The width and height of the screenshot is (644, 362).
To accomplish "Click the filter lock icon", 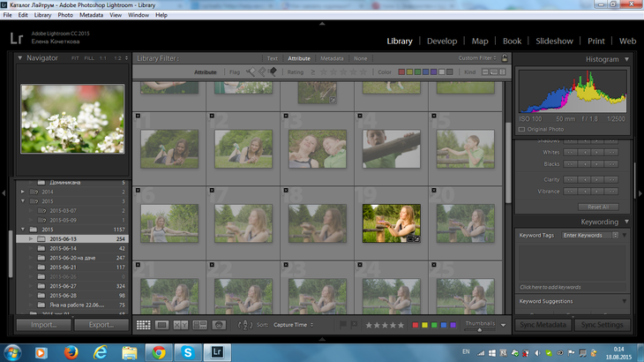I will pyautogui.click(x=504, y=58).
